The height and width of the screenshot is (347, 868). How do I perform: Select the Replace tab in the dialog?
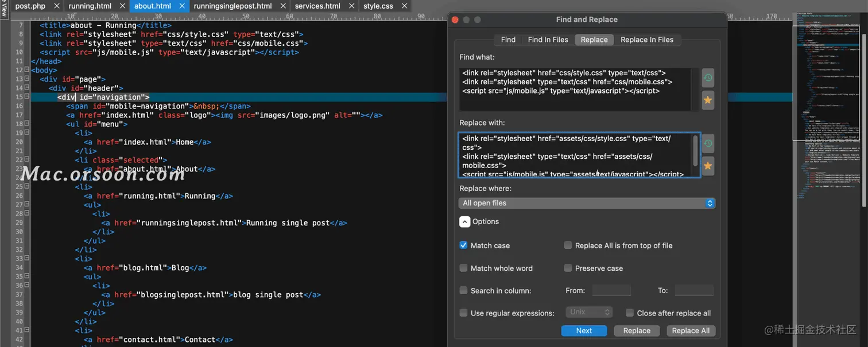coord(594,40)
